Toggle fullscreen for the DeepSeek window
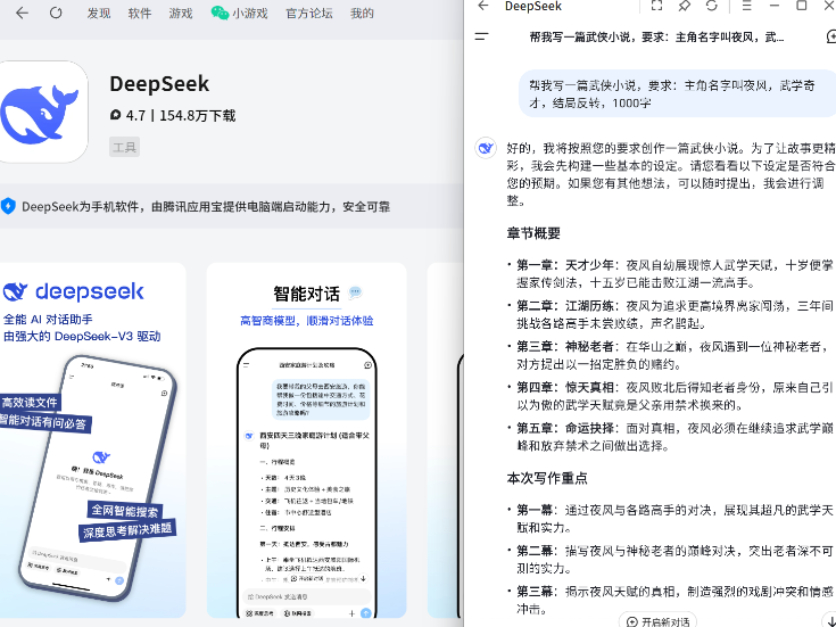This screenshot has height=627, width=836. coord(657,5)
